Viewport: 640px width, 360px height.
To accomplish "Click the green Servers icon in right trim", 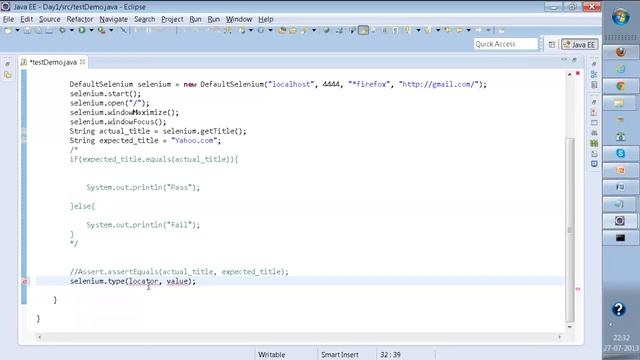I will [594, 143].
